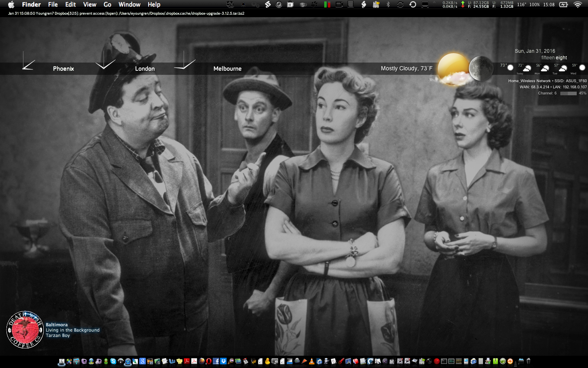Click the circular sync arrows menu bar icon
The height and width of the screenshot is (368, 588).
tap(401, 4)
